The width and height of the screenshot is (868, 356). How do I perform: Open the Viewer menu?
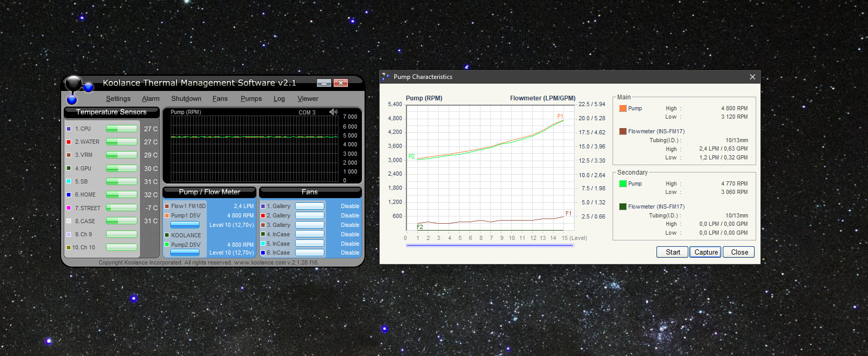tap(308, 99)
